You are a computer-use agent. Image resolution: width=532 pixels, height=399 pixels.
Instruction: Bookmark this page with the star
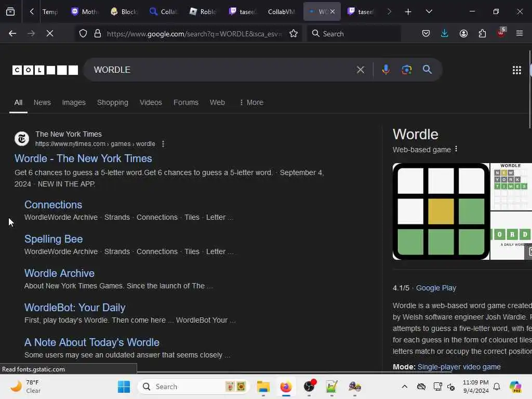[294, 34]
